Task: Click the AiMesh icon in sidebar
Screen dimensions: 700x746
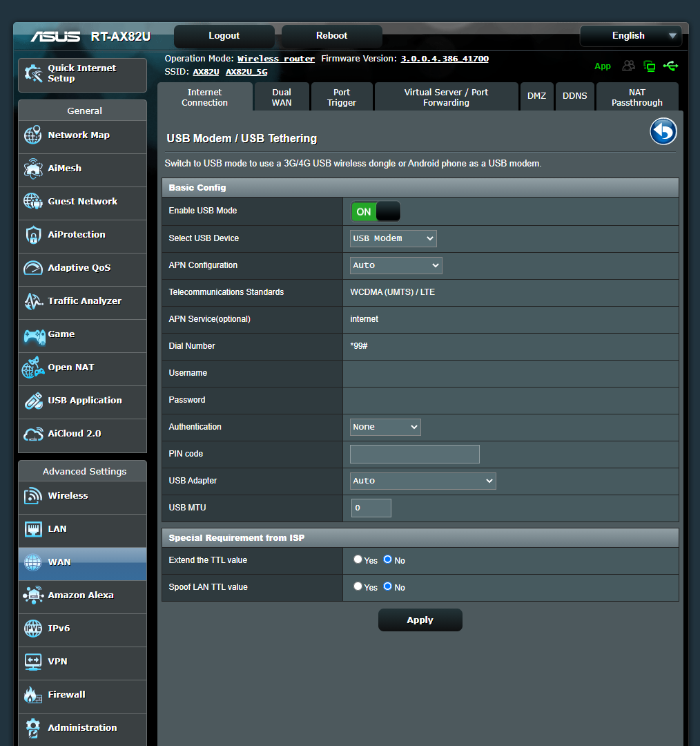Action: 33,169
